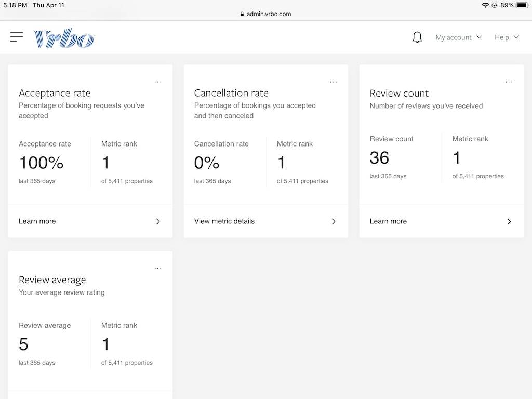Screen dimensions: 532x399
Task: Expand the Help dropdown
Action: 507,37
